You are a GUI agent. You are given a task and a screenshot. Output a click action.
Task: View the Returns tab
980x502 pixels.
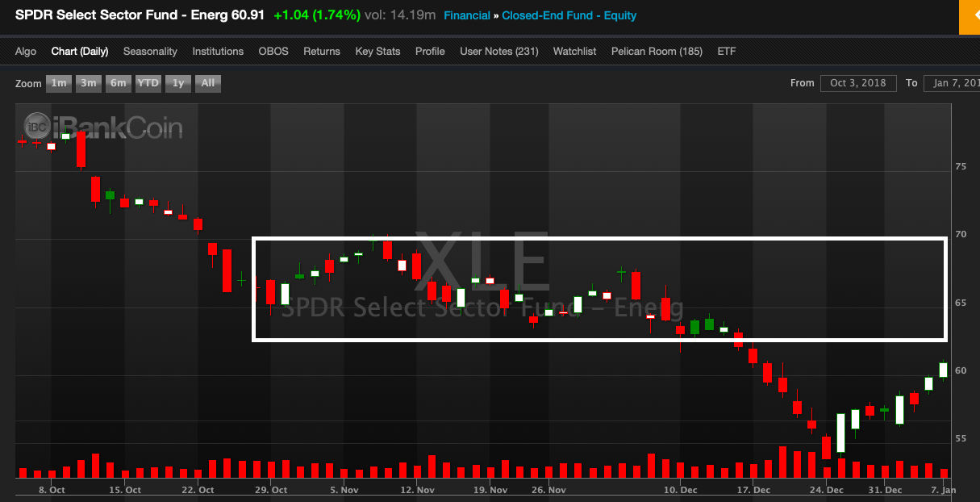322,51
